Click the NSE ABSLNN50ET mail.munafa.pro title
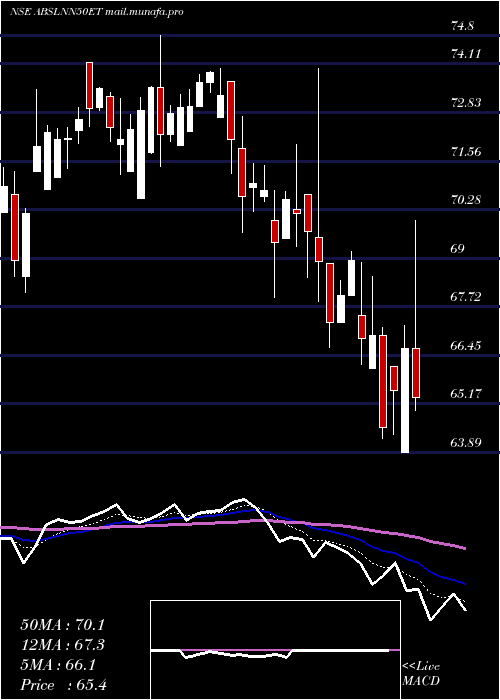The width and height of the screenshot is (500, 700). (x=96, y=12)
